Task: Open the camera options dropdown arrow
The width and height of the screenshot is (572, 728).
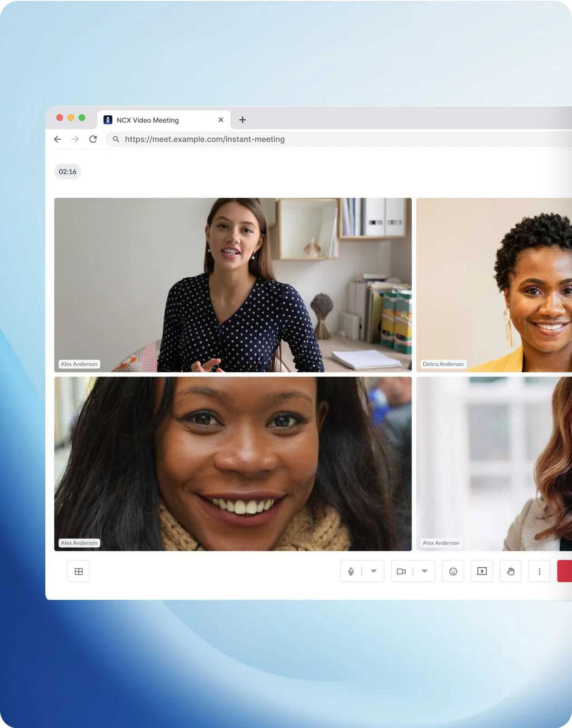Action: click(x=425, y=571)
